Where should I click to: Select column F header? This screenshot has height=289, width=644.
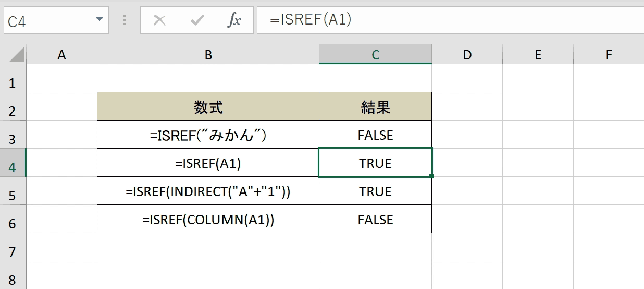point(609,54)
